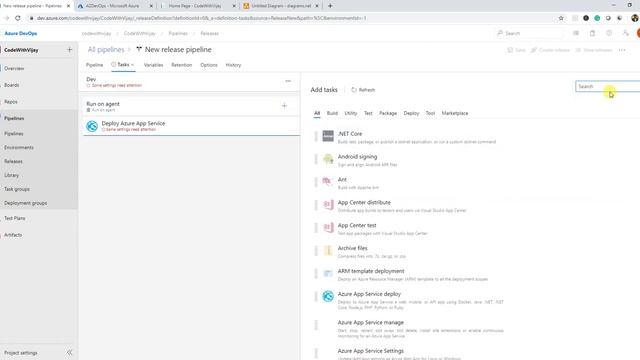The image size is (640, 360).
Task: Open Deployment groups in the sidebar
Action: pyautogui.click(x=25, y=203)
